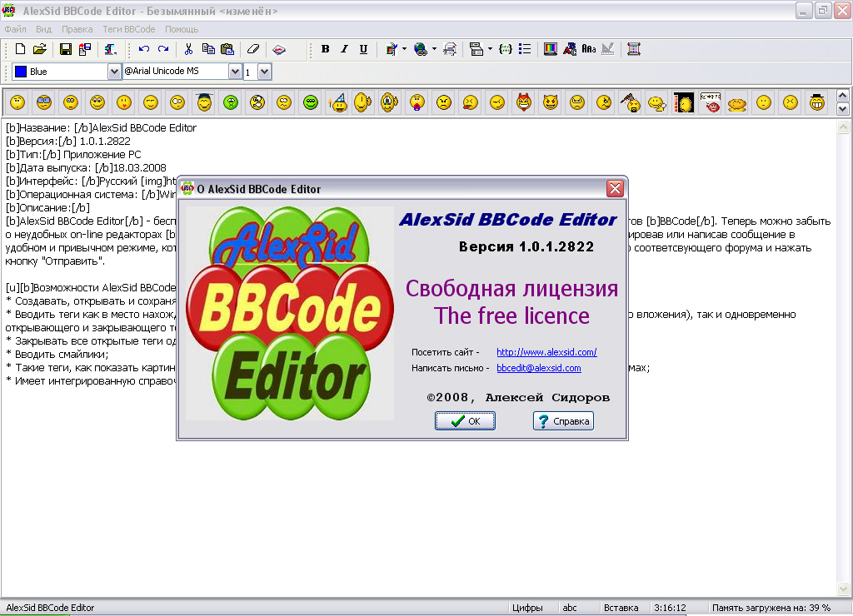The width and height of the screenshot is (853, 616).
Task: Click the eraser icon in the toolbar
Action: click(253, 49)
